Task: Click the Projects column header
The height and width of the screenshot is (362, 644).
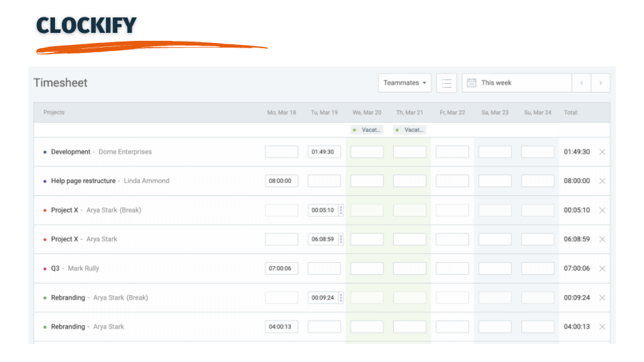Action: [54, 113]
